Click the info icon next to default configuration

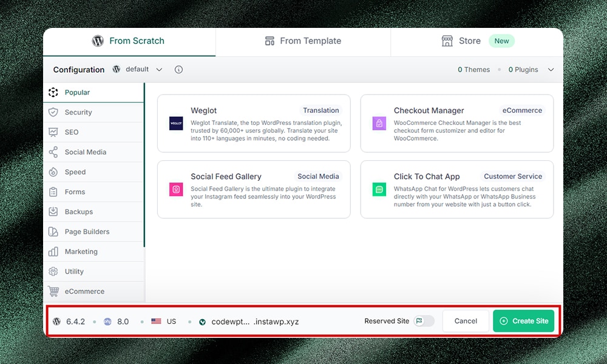[178, 70]
